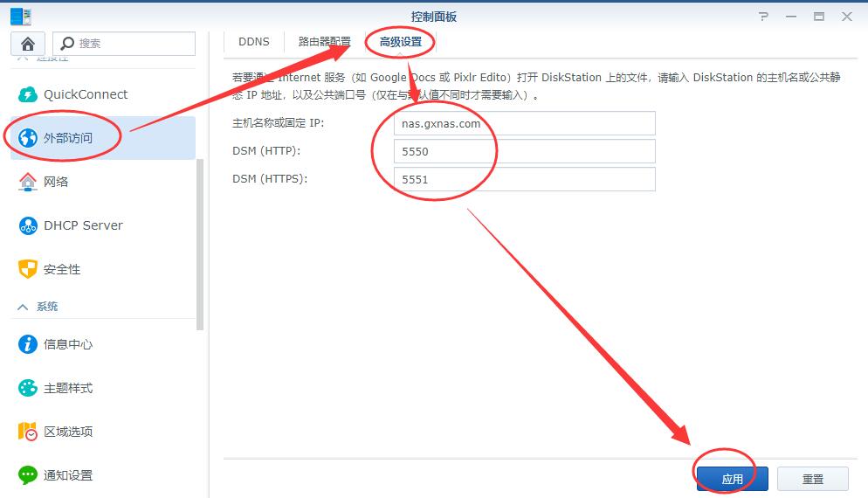
Task: Click the 重置 reset button
Action: point(812,479)
